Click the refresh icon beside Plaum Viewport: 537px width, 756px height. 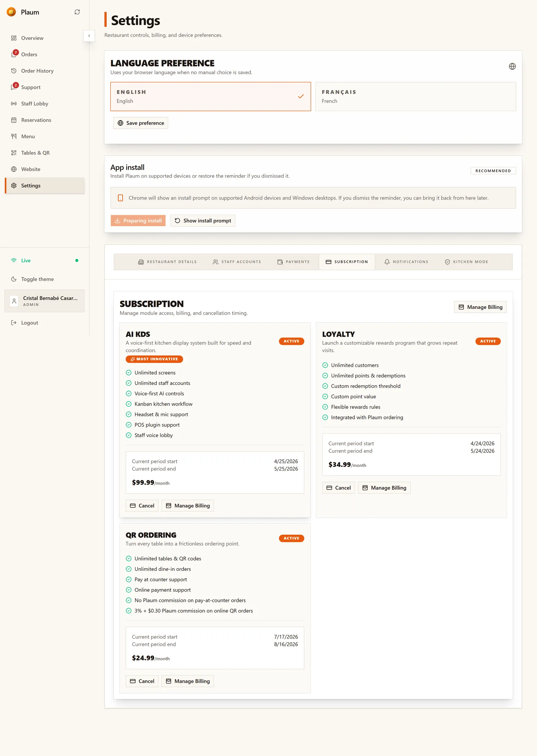point(77,12)
